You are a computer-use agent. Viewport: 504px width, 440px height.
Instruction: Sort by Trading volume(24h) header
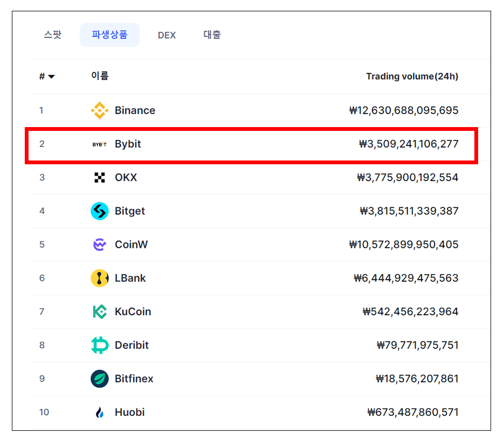412,76
